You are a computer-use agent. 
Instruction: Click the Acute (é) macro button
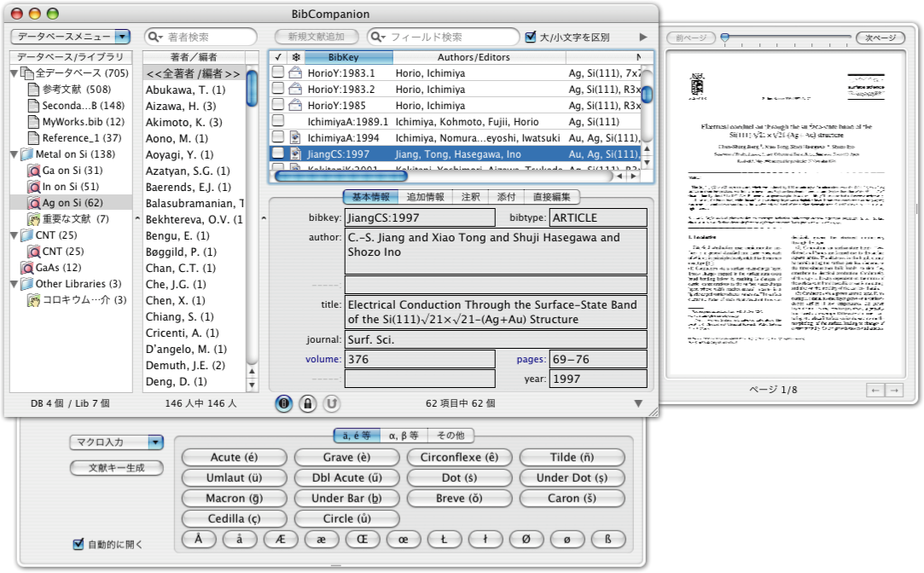click(x=234, y=458)
